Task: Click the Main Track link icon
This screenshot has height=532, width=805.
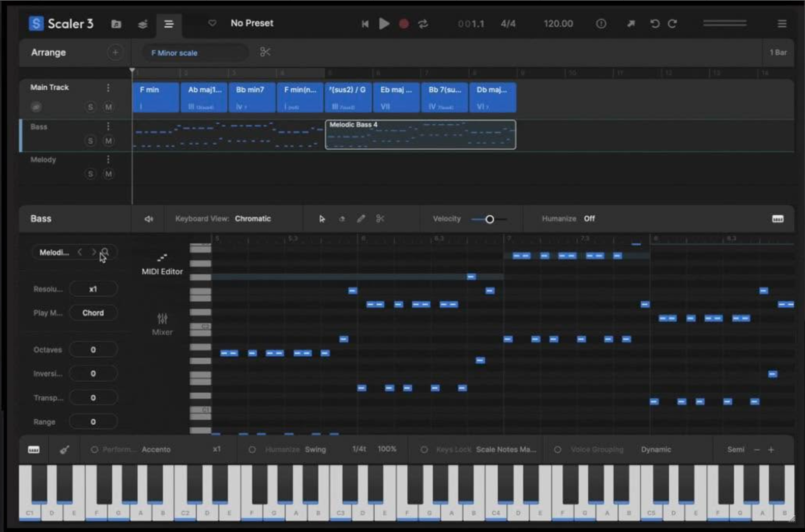Action: click(36, 107)
